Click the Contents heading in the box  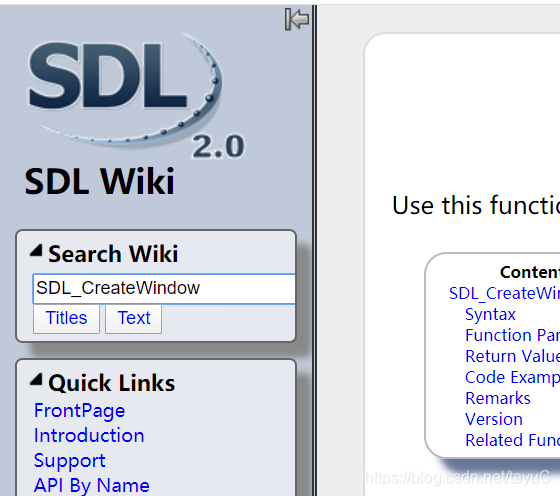pyautogui.click(x=530, y=272)
